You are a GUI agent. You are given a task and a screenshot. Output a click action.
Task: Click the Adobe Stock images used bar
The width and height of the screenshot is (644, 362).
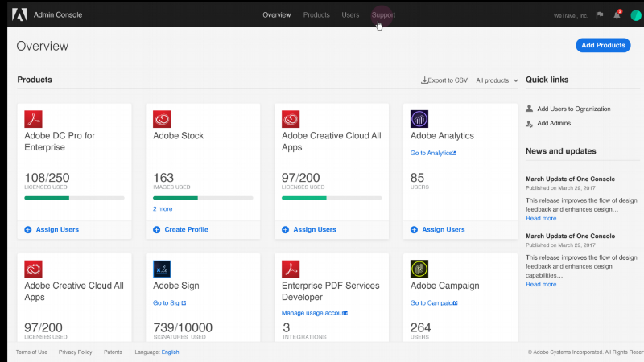203,198
